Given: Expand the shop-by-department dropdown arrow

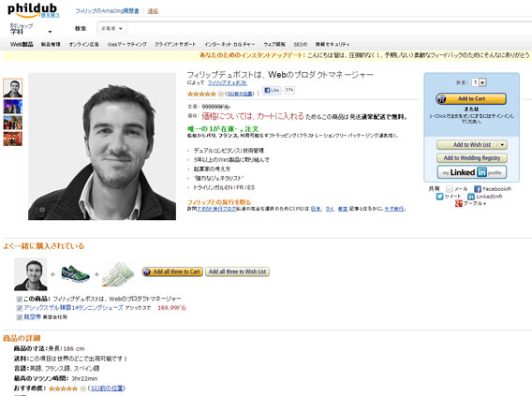Looking at the screenshot, I should click(x=50, y=32).
